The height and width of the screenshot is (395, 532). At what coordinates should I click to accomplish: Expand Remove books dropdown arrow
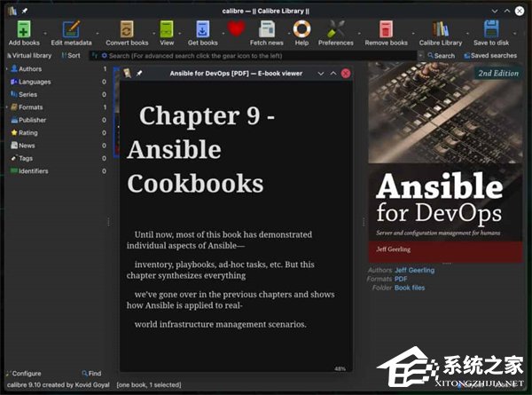point(413,33)
